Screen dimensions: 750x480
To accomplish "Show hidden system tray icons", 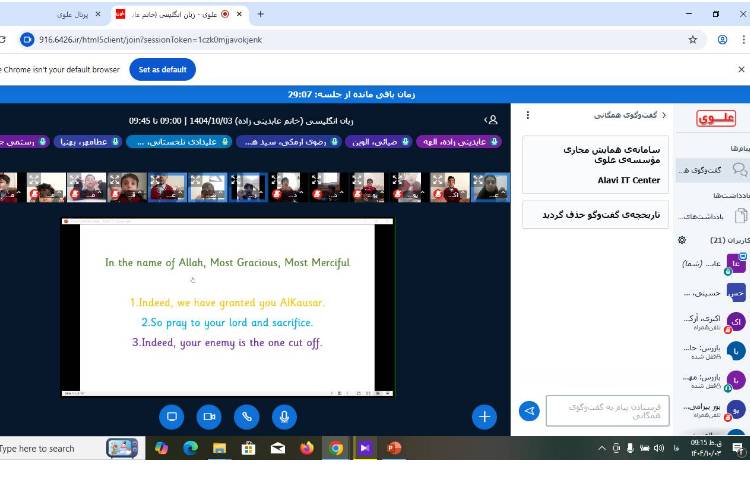I will [602, 448].
